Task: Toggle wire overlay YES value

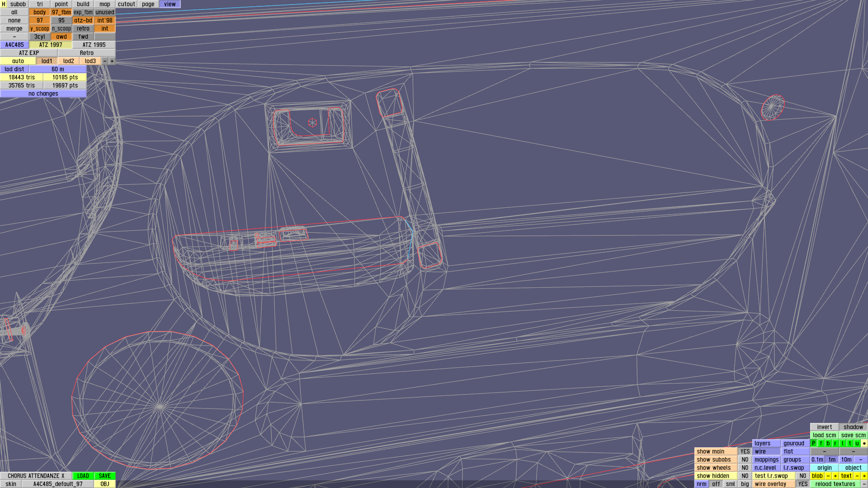Action: pos(802,484)
